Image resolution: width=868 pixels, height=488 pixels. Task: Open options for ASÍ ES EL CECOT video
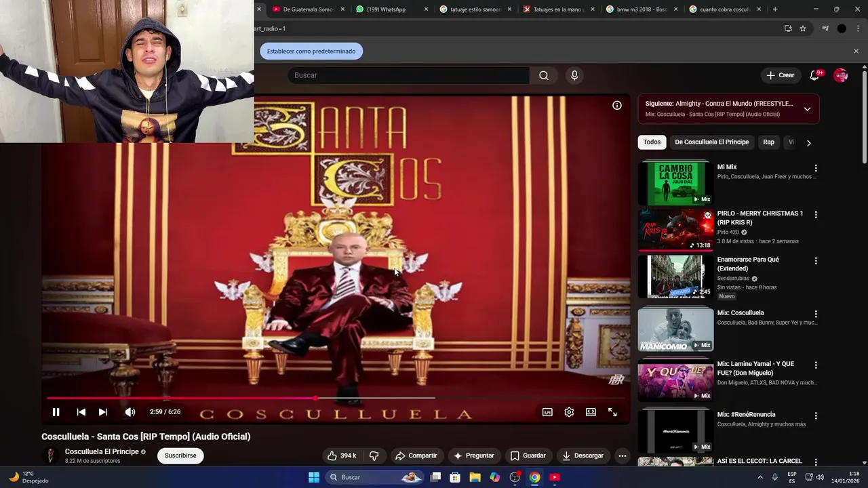pyautogui.click(x=816, y=462)
